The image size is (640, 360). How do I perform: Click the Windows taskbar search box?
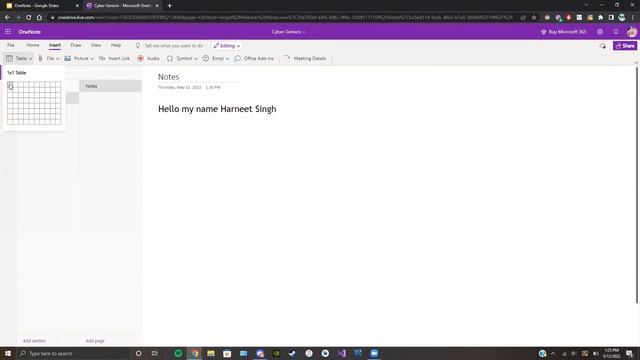pos(73,353)
